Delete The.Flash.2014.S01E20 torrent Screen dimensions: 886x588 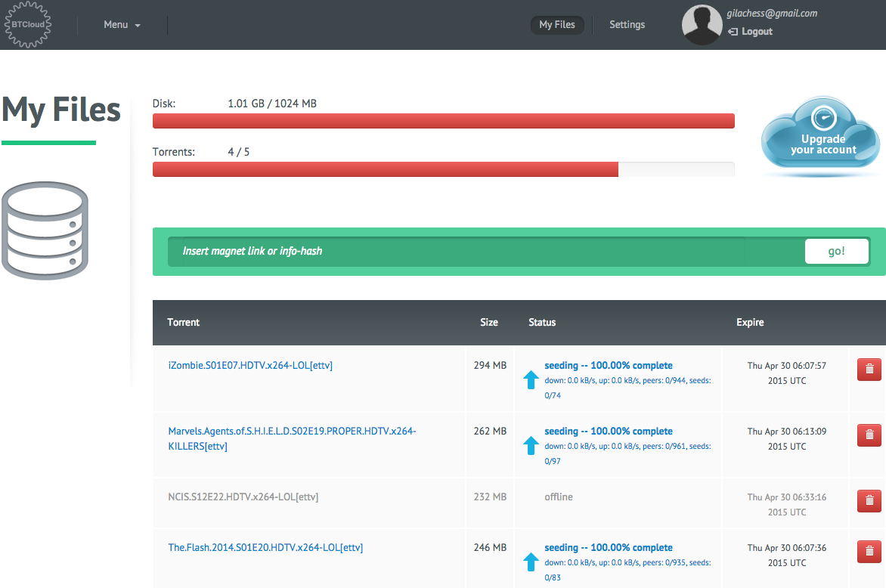coord(869,551)
